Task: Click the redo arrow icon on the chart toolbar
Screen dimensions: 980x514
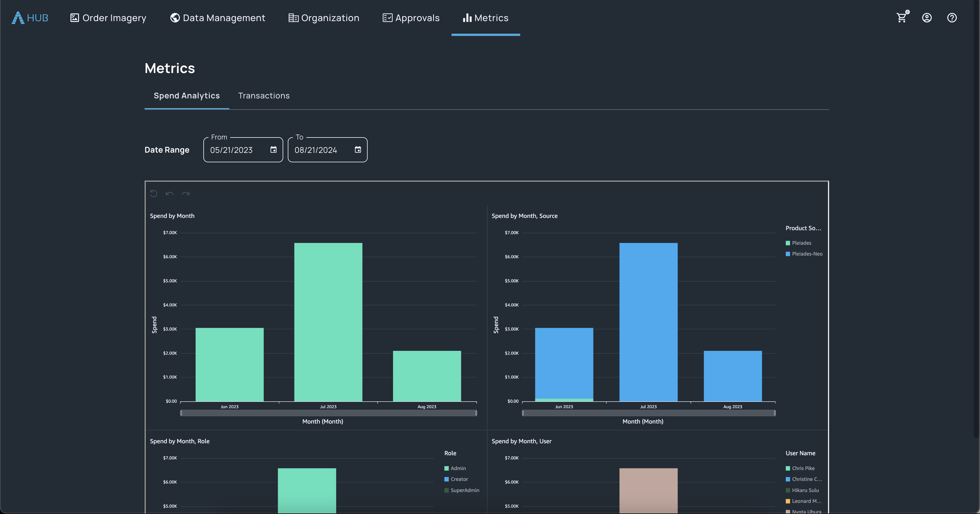Action: point(186,193)
